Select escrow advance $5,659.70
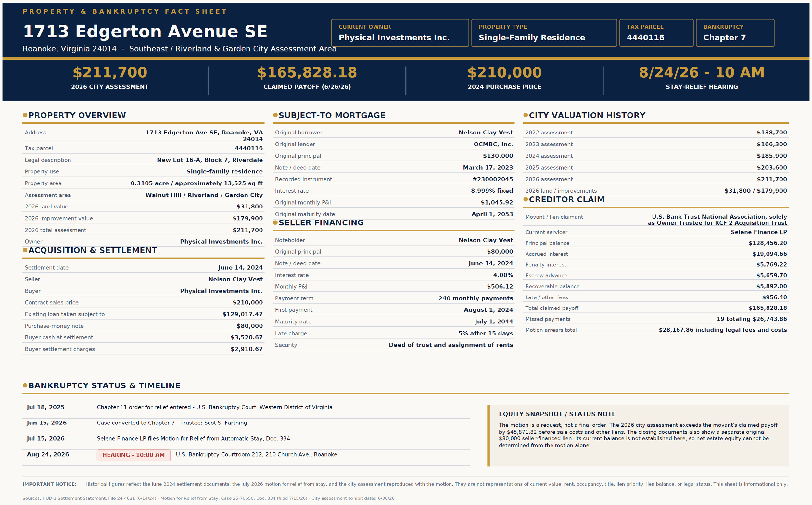The image size is (812, 505). pos(772,275)
